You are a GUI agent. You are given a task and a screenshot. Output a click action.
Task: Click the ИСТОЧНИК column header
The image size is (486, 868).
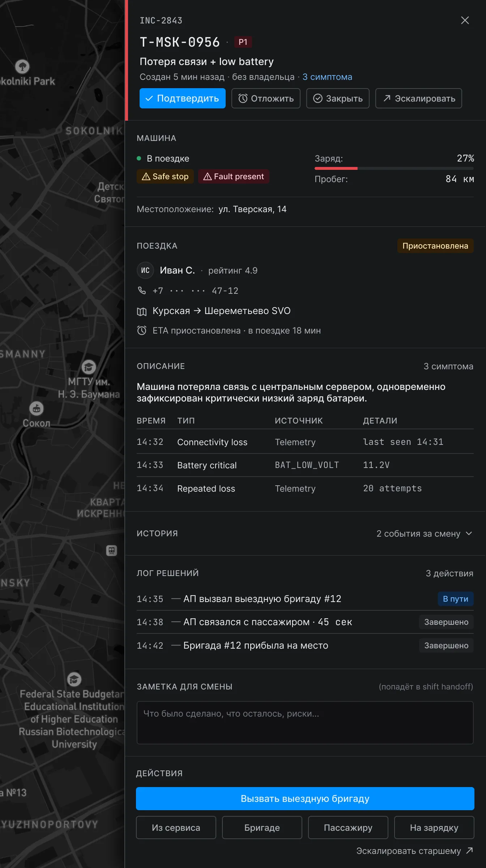click(299, 421)
